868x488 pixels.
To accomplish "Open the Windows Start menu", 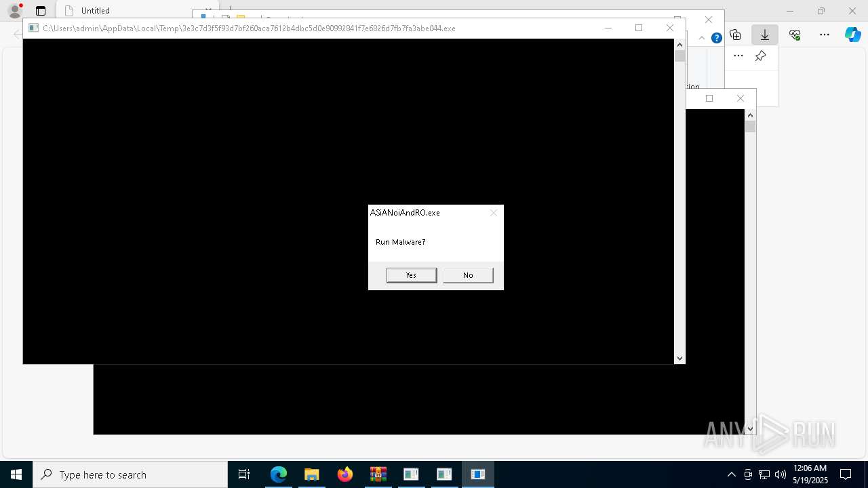I will coord(16,474).
